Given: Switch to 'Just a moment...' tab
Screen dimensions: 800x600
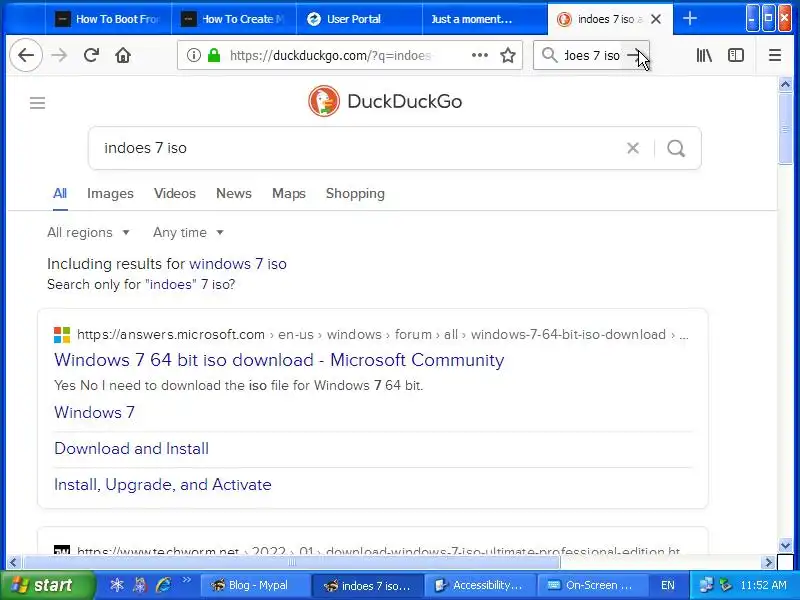Looking at the screenshot, I should (485, 19).
